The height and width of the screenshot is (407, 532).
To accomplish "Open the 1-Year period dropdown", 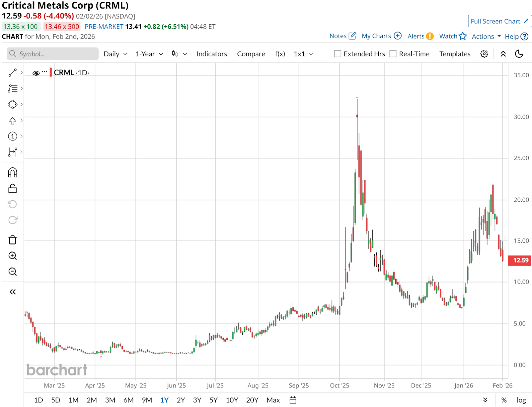I will click(149, 54).
